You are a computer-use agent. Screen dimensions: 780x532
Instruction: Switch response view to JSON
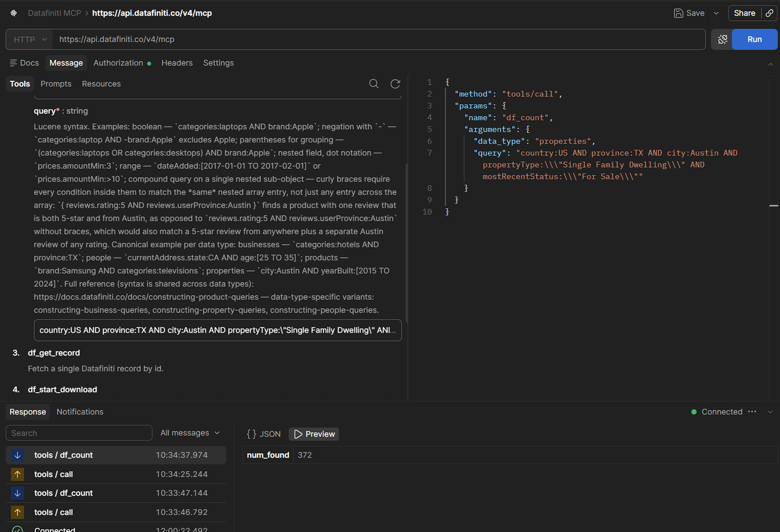coord(264,434)
